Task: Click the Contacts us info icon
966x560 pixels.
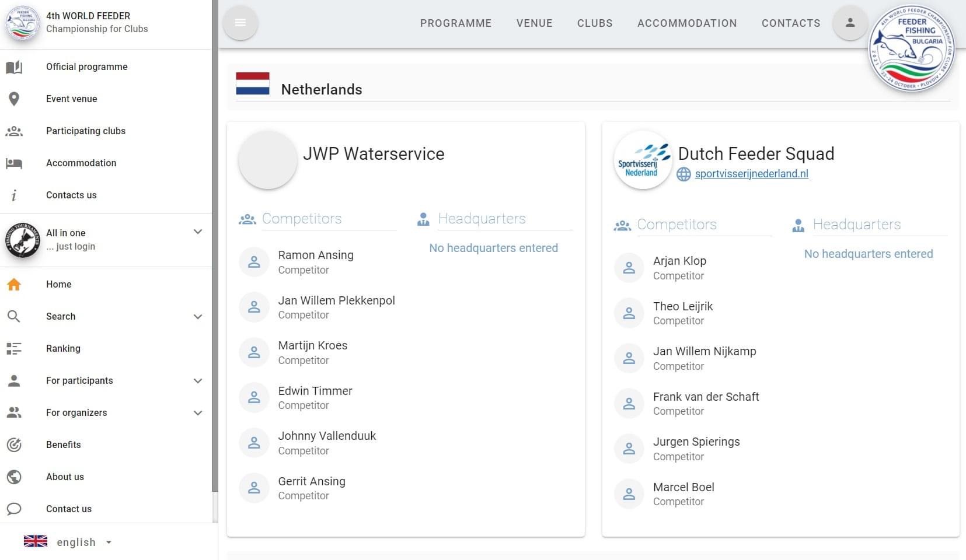Action: (14, 195)
